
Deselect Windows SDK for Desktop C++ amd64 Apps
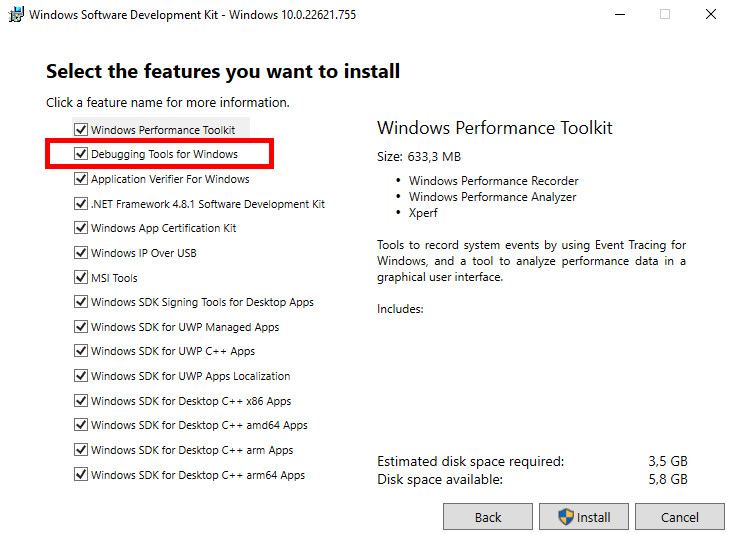(x=81, y=425)
